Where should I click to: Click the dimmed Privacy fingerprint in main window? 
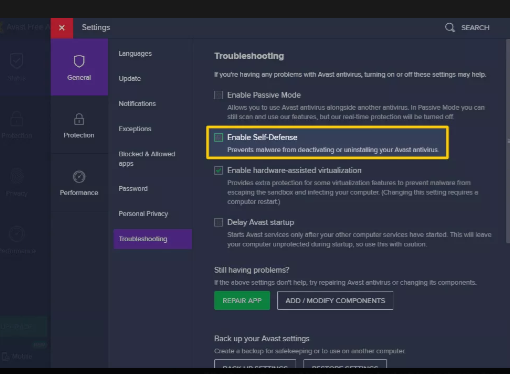17,176
